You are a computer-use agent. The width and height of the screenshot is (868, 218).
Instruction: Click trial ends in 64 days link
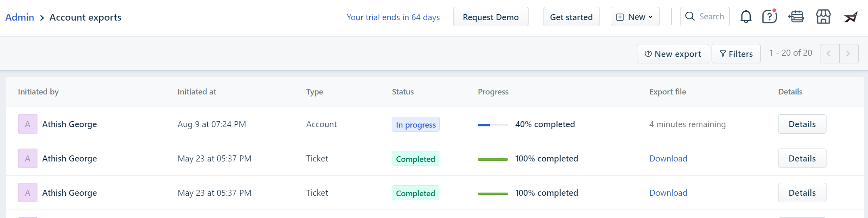click(393, 17)
